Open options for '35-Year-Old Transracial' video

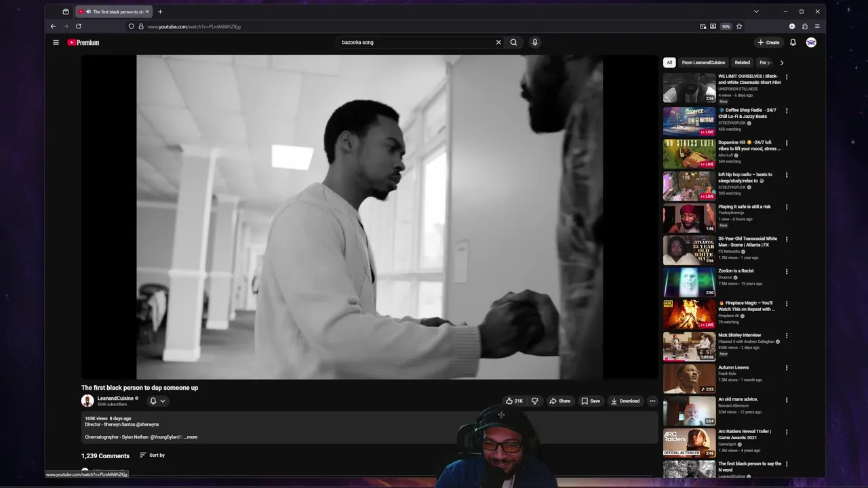click(787, 239)
